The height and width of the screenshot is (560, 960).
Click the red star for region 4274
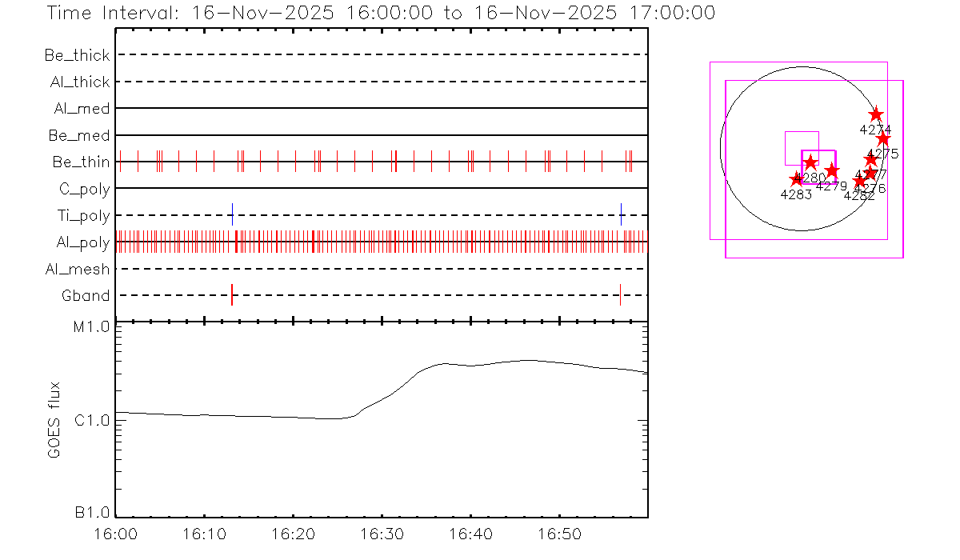pos(875,114)
